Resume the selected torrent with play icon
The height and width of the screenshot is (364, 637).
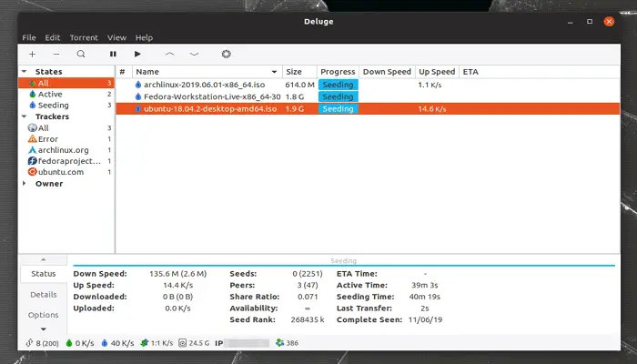[137, 54]
